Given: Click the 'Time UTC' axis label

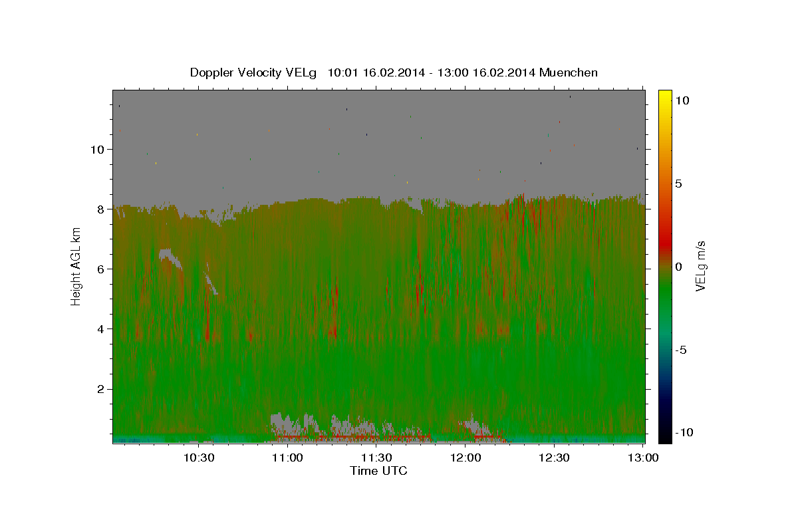Looking at the screenshot, I should [378, 471].
